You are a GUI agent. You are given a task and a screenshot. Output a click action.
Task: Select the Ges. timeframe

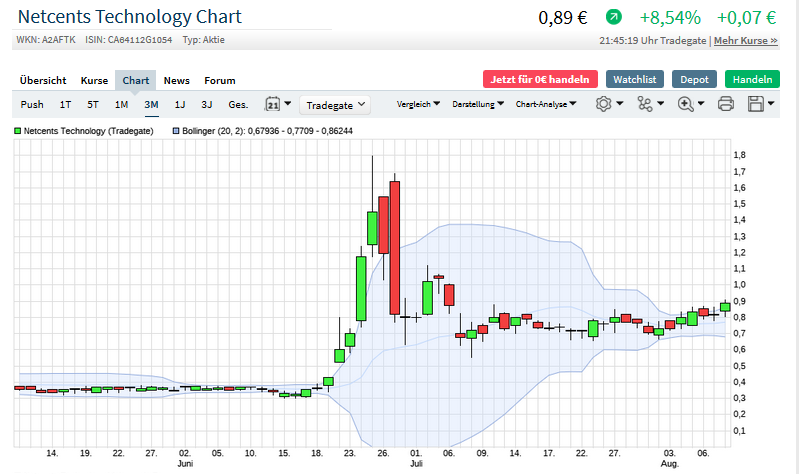(238, 104)
